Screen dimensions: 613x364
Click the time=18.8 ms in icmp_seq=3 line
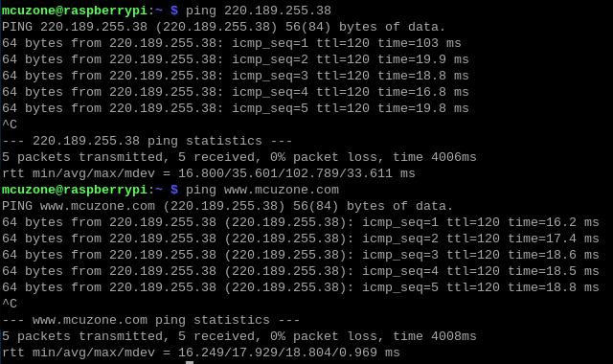tap(423, 76)
